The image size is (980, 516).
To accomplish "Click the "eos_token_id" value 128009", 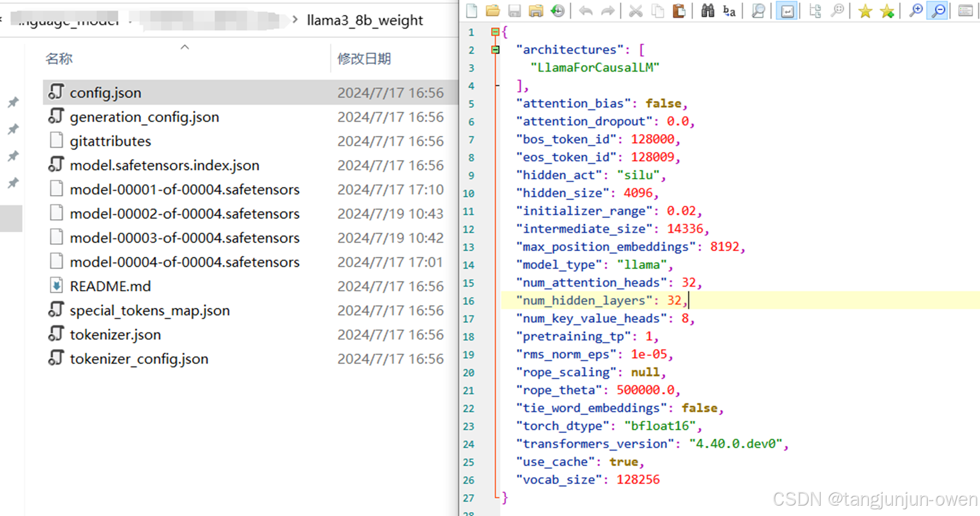I will pyautogui.click(x=653, y=157).
